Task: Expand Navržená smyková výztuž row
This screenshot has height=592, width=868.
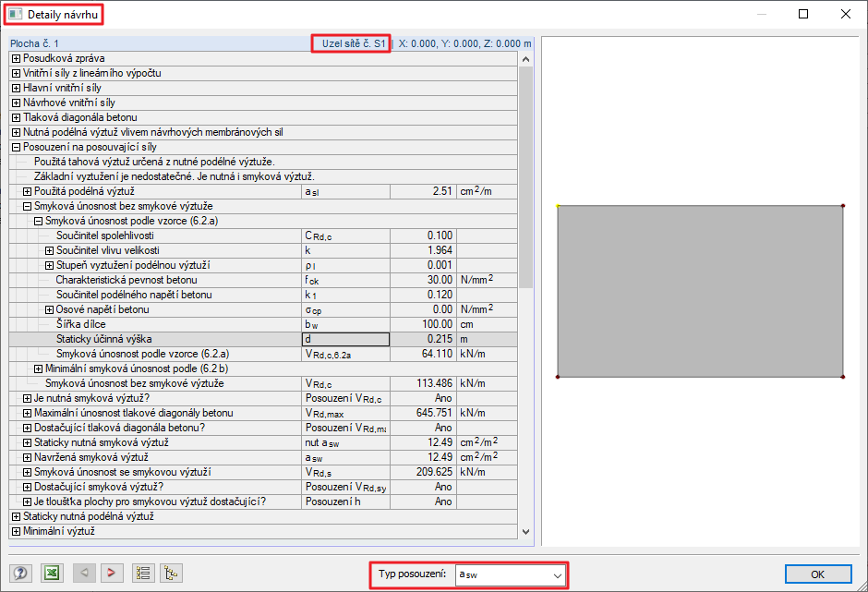Action: pyautogui.click(x=27, y=457)
